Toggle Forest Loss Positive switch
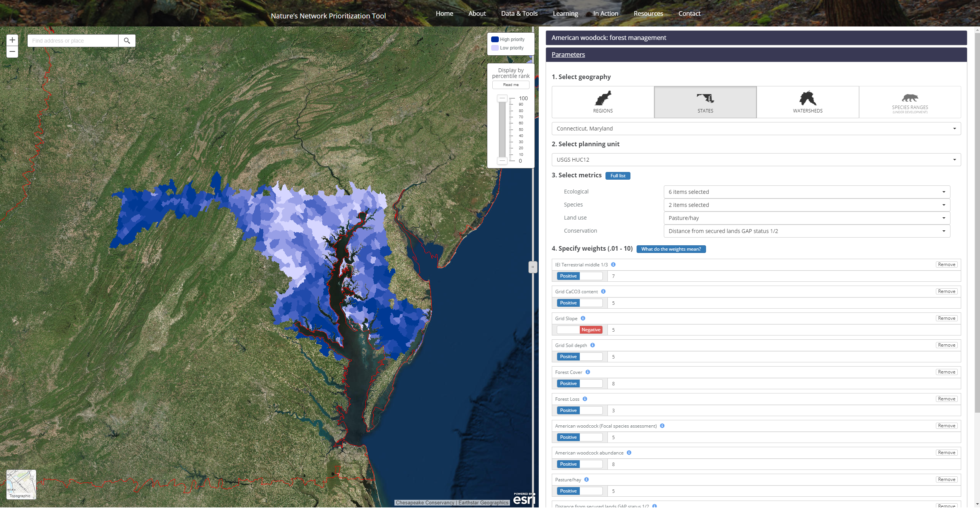 pyautogui.click(x=579, y=410)
